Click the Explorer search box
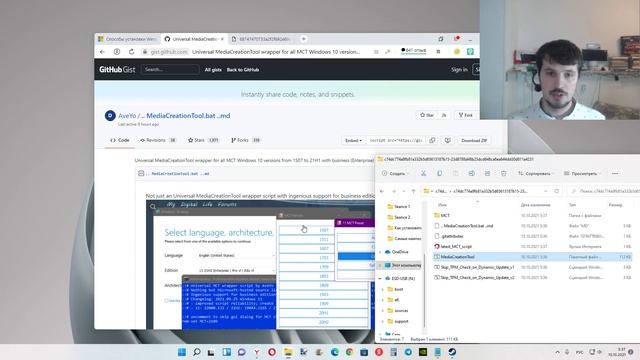Screen dimensions: 640x360 point(604,191)
